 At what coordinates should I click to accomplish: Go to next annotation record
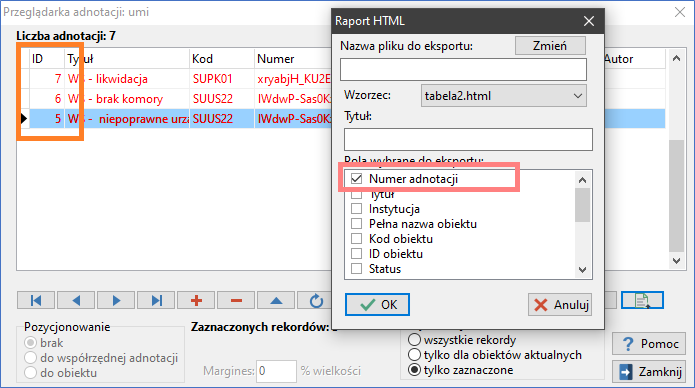(x=116, y=300)
